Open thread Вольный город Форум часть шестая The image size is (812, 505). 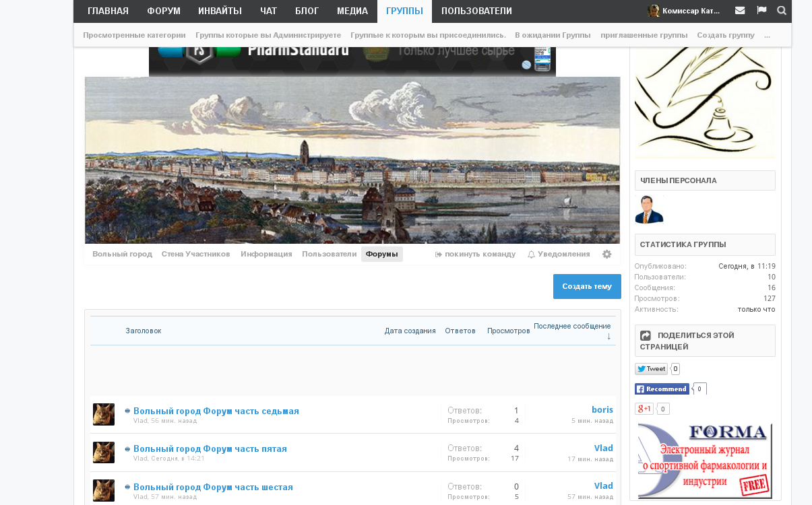[x=213, y=487]
